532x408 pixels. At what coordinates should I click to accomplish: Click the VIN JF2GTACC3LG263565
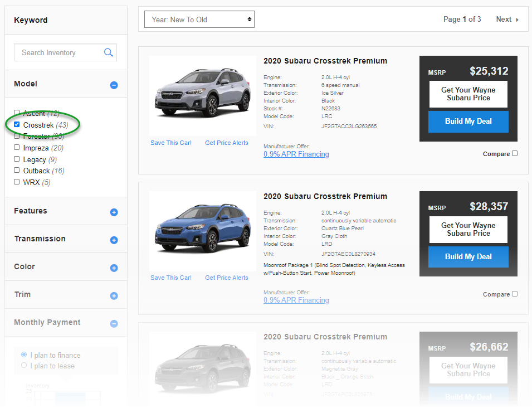[x=349, y=127]
